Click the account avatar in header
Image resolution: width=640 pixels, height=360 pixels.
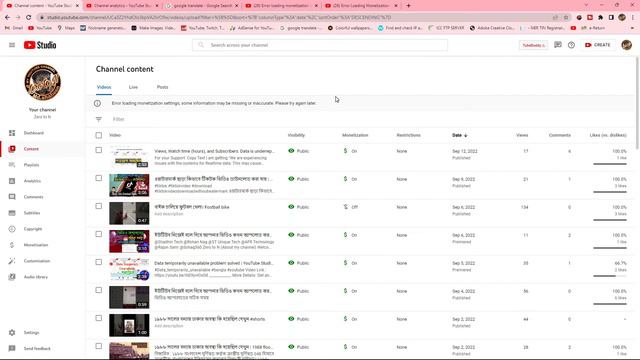[x=627, y=45]
